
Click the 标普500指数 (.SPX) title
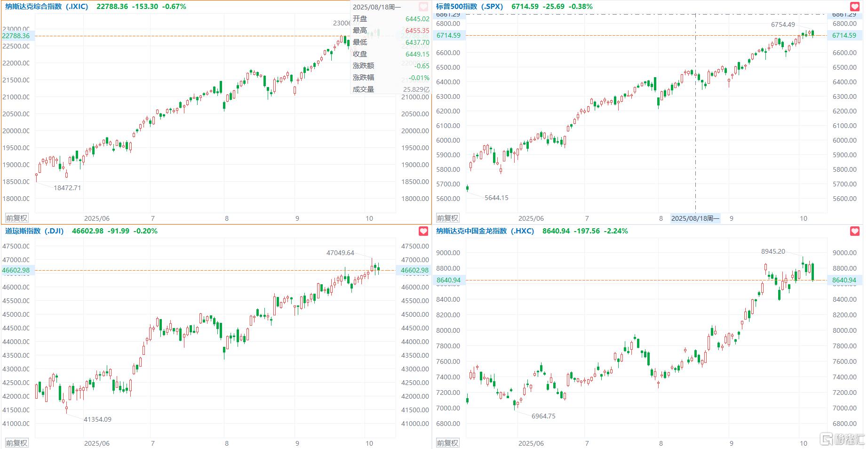(469, 7)
